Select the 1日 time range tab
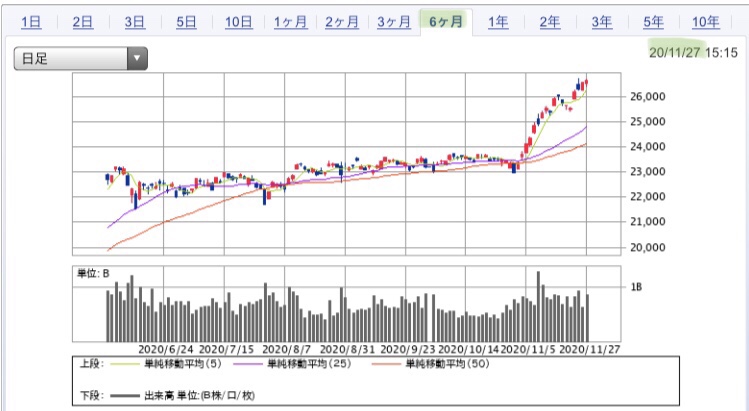Image resolution: width=749 pixels, height=411 pixels. click(31, 22)
